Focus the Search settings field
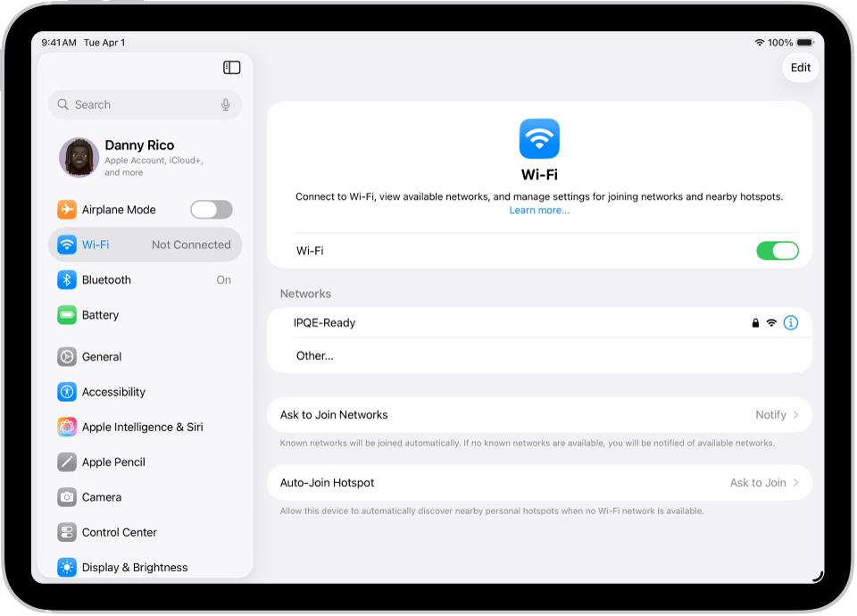Viewport: 857px width, 616px height. 145,104
